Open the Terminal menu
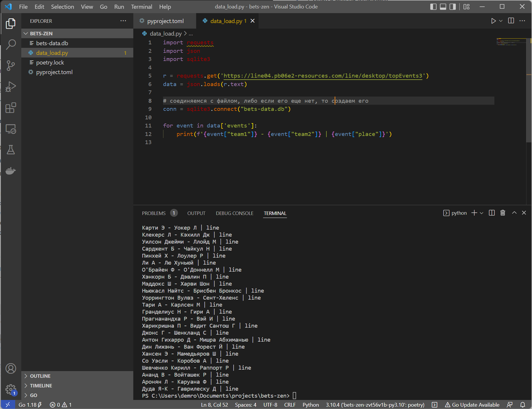 click(141, 7)
